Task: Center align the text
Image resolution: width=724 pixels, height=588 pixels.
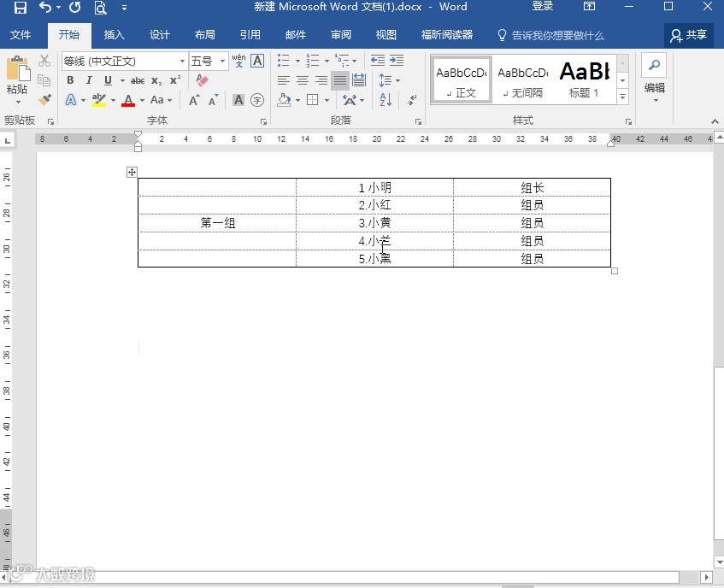Action: click(303, 80)
